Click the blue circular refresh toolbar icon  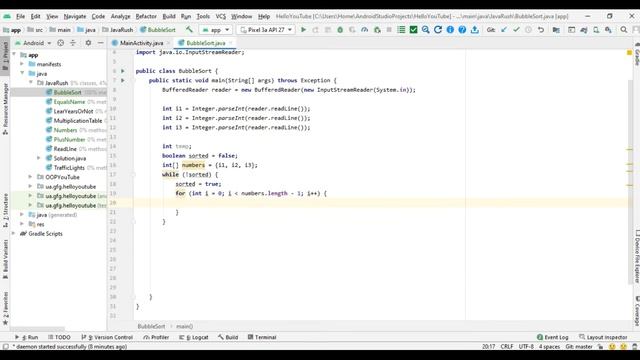tap(438, 30)
